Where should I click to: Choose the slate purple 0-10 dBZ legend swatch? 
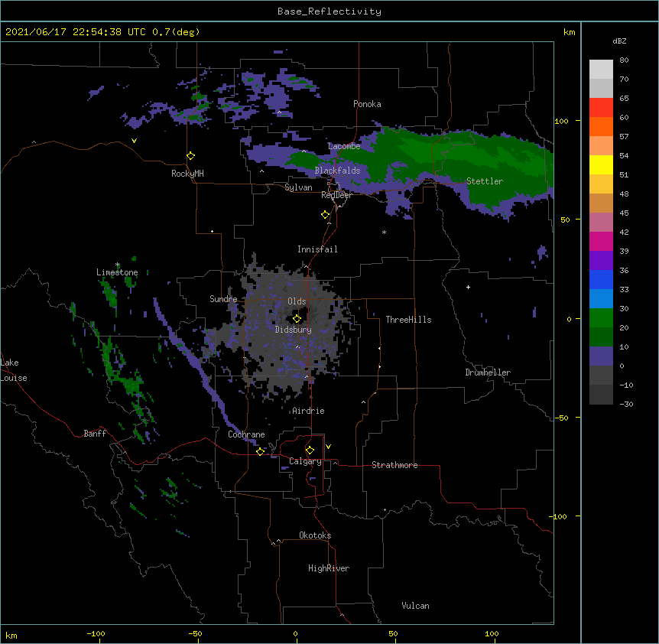601,356
